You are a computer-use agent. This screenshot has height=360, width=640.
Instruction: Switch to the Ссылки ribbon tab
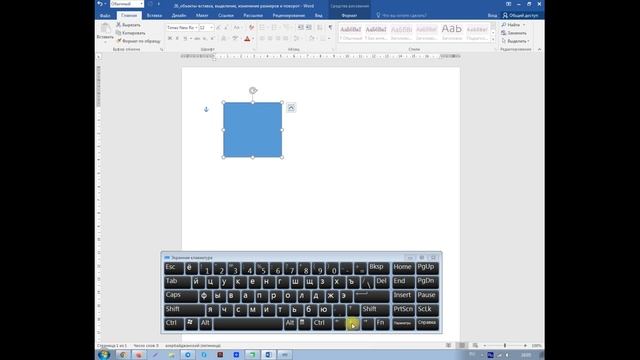[226, 16]
